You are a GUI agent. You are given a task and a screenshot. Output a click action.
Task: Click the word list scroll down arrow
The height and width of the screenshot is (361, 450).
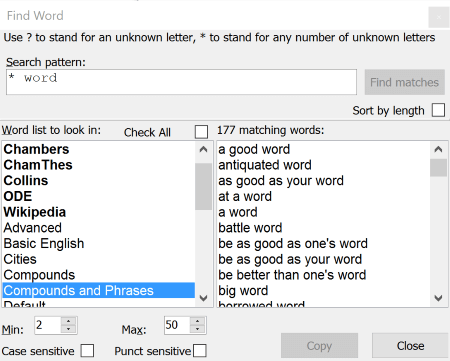click(x=203, y=298)
